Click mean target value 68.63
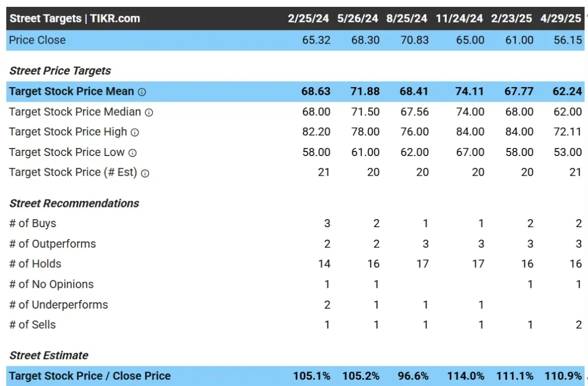The width and height of the screenshot is (588, 386). click(x=316, y=91)
